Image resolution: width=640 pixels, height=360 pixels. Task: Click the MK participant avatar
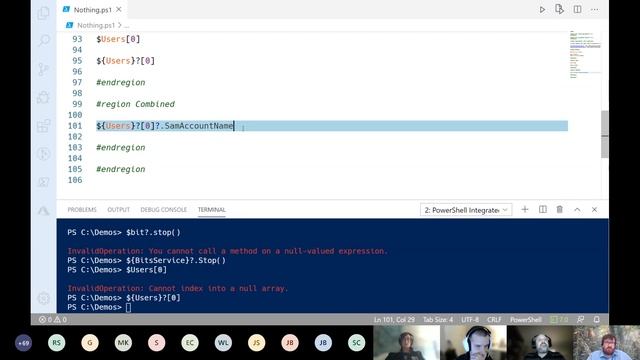tap(123, 343)
